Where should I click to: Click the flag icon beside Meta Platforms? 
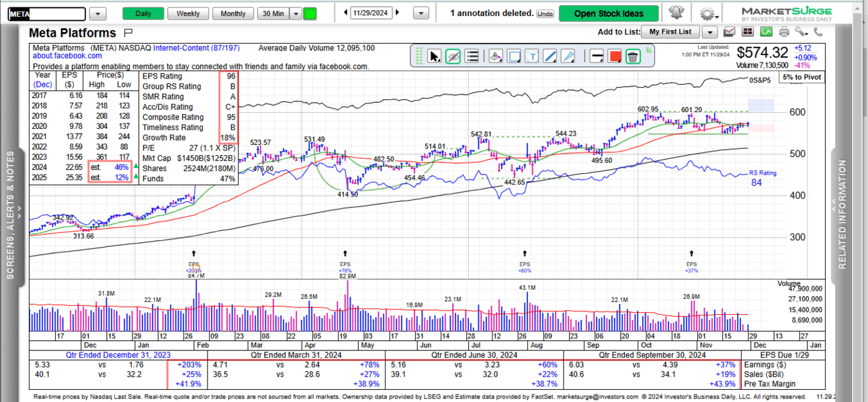pos(128,32)
